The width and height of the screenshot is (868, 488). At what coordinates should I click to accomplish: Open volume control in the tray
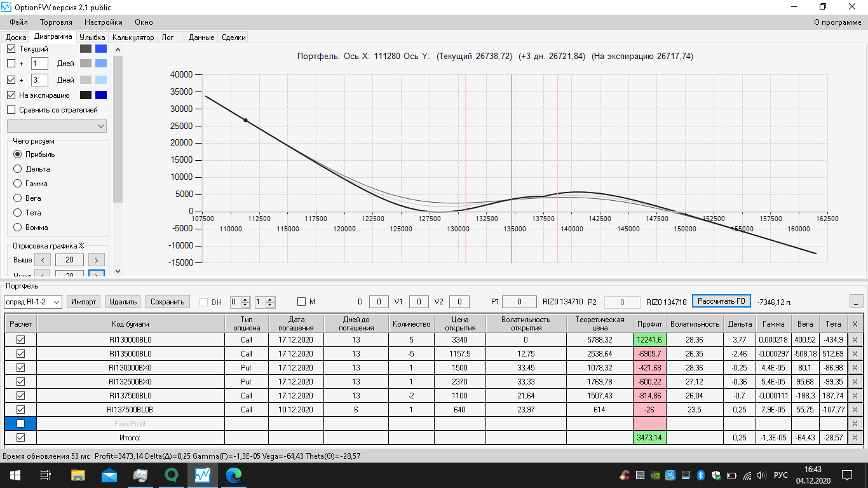tap(761, 475)
